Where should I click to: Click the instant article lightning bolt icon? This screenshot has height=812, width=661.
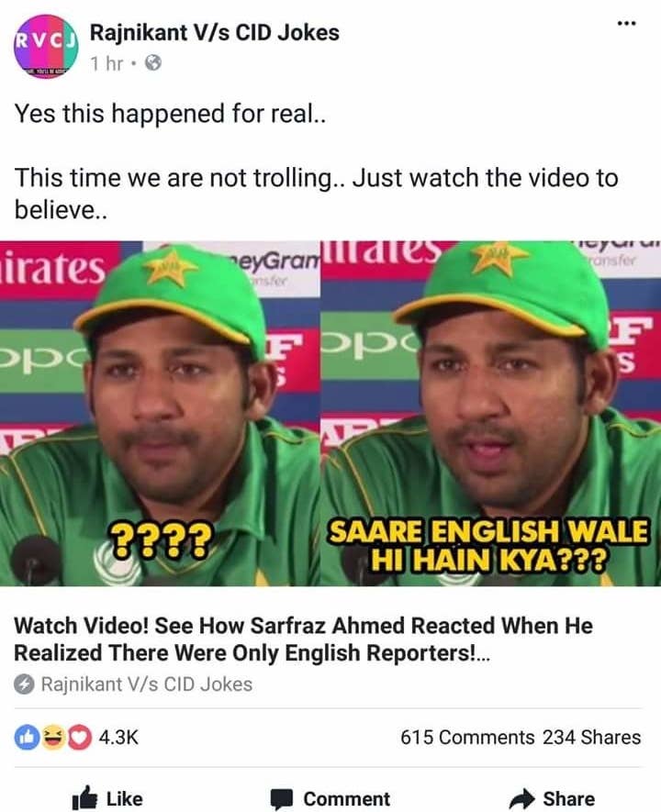point(24,684)
